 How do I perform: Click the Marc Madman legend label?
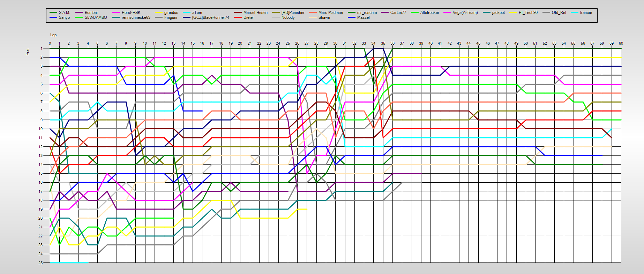point(330,13)
